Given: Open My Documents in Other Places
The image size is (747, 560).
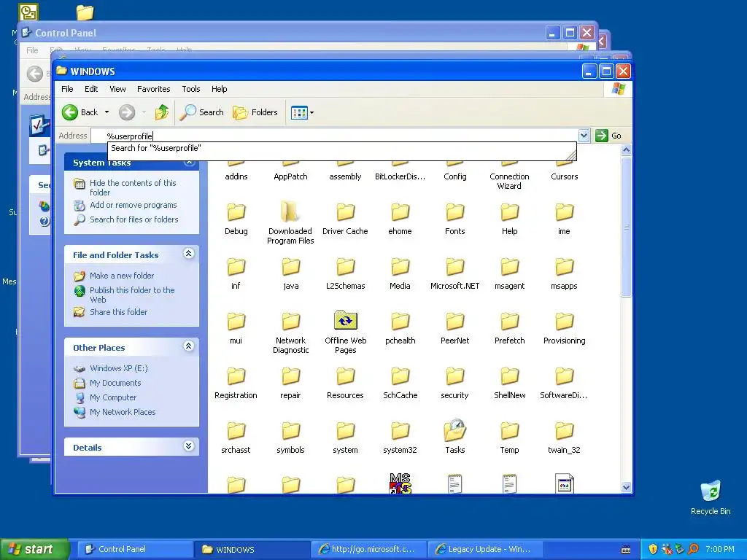Looking at the screenshot, I should 115,383.
